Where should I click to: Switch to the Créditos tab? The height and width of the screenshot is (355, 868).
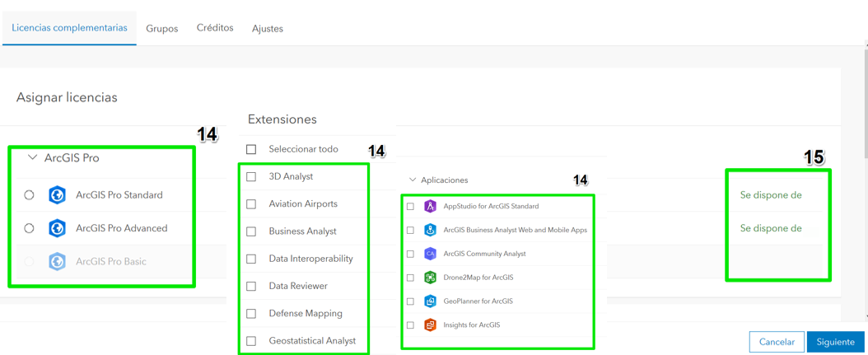point(215,28)
